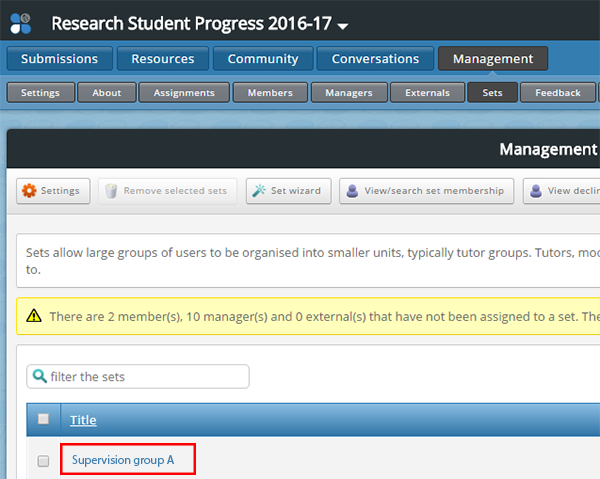Tick the Supervision group A checkbox
Screen dimensions: 600x479
click(43, 461)
